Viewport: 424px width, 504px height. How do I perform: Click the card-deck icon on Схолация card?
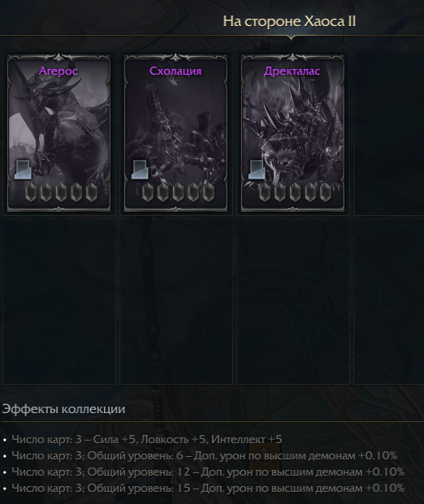[x=141, y=170]
